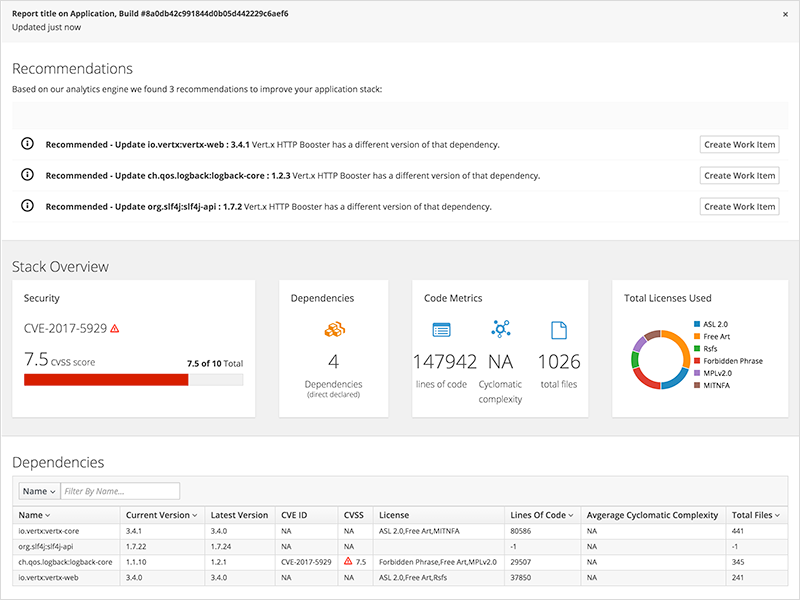The width and height of the screenshot is (800, 600).
Task: Close the report panel with the X
Action: coord(785,14)
